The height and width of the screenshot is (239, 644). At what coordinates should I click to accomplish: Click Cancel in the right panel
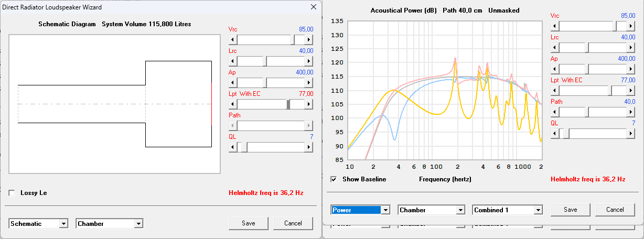[615, 210]
